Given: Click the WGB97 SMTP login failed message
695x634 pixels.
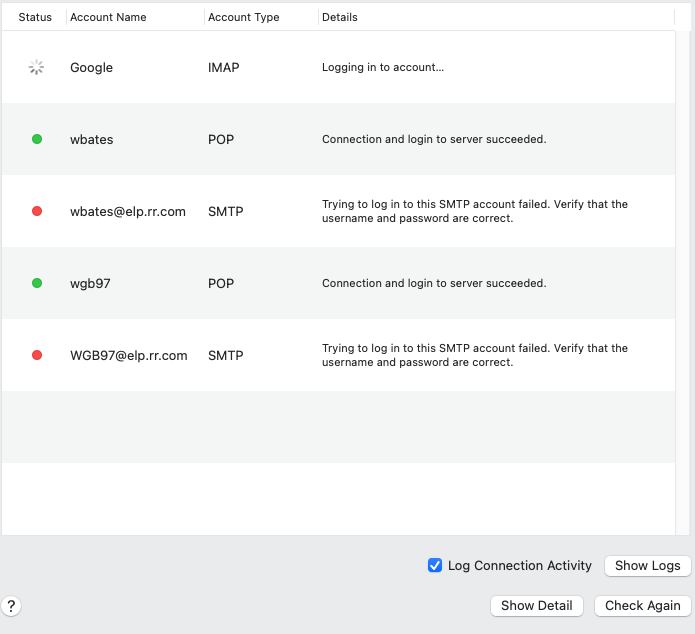Looking at the screenshot, I should click(x=475, y=355).
